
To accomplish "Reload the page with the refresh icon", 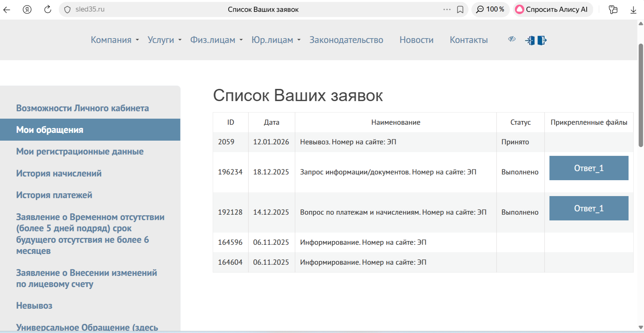I will (x=48, y=9).
